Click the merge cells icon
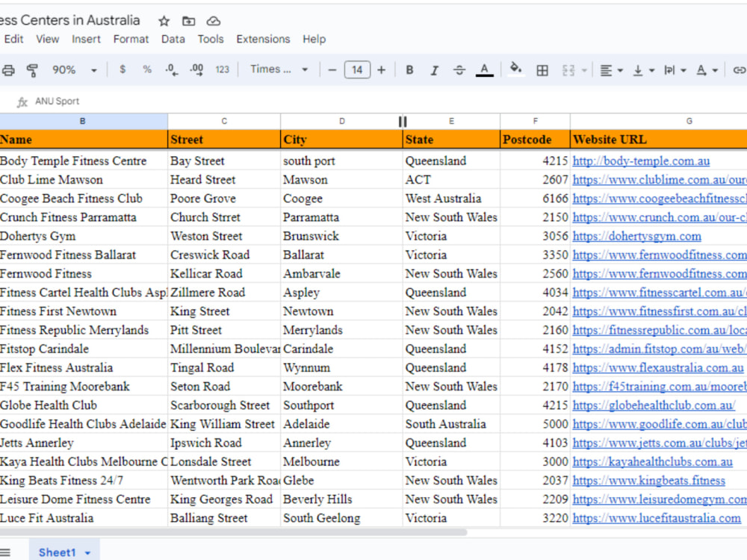 click(568, 70)
